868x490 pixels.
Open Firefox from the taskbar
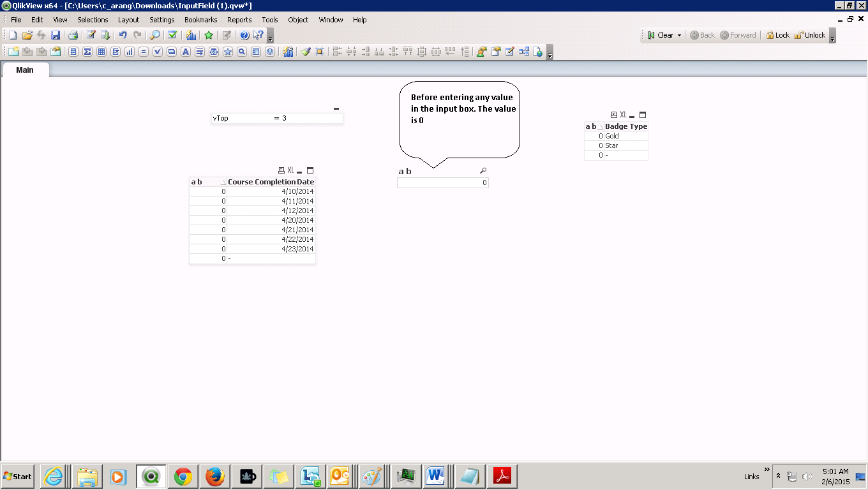[215, 476]
